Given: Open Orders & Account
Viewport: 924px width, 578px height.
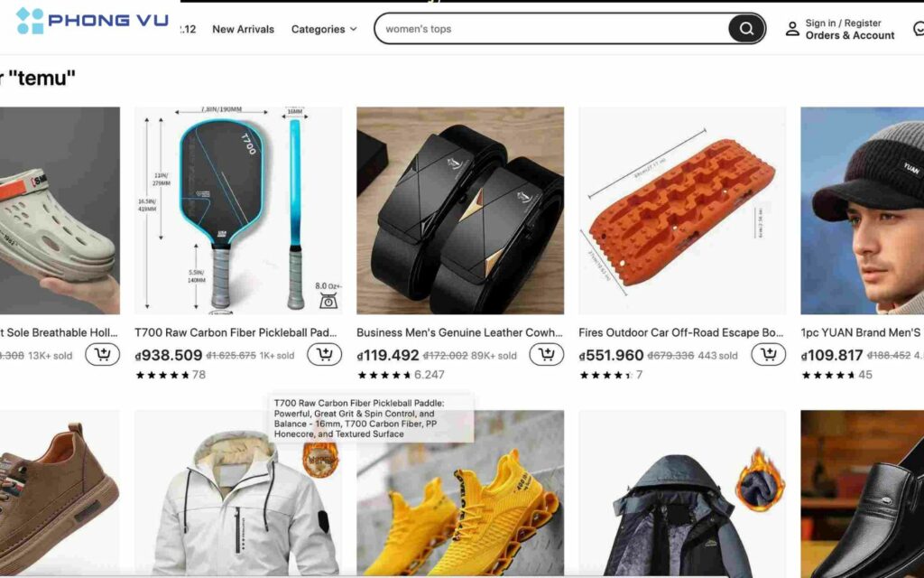Looking at the screenshot, I should tap(850, 35).
